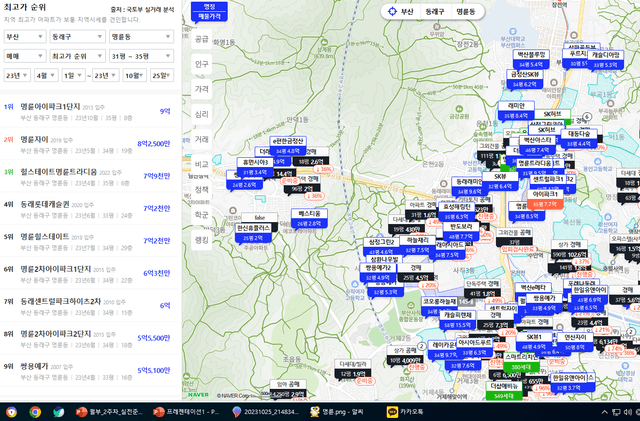The width and height of the screenshot is (640, 421).
Task: Open the 인구 map sidebar tab
Action: click(202, 64)
